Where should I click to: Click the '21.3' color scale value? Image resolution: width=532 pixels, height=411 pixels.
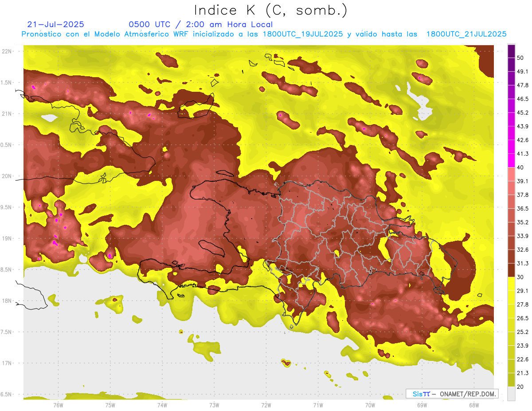coord(522,373)
